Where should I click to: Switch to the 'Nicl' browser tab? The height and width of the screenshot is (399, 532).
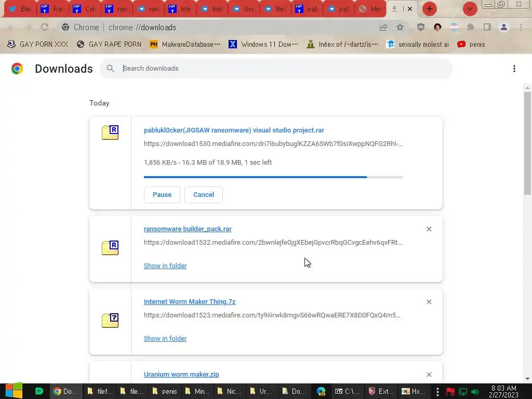point(275,9)
